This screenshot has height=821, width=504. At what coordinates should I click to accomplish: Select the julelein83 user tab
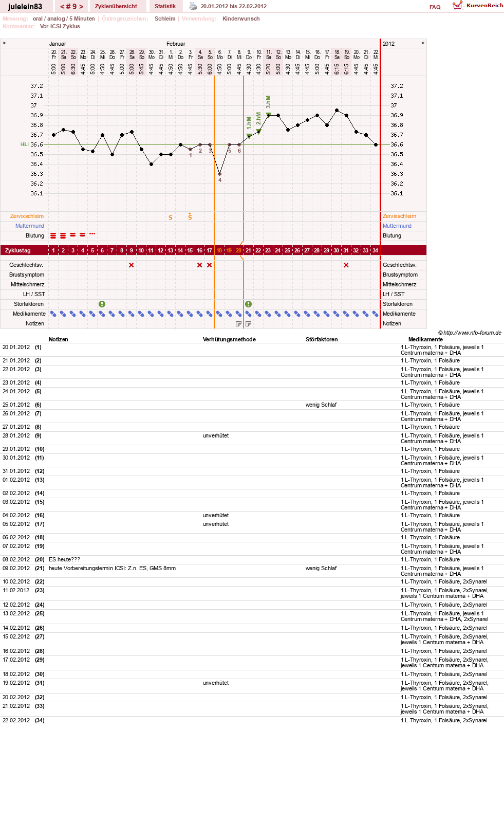[25, 7]
